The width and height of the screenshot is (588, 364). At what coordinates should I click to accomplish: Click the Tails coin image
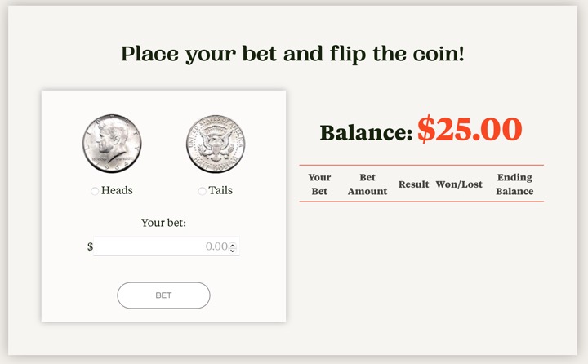(216, 144)
